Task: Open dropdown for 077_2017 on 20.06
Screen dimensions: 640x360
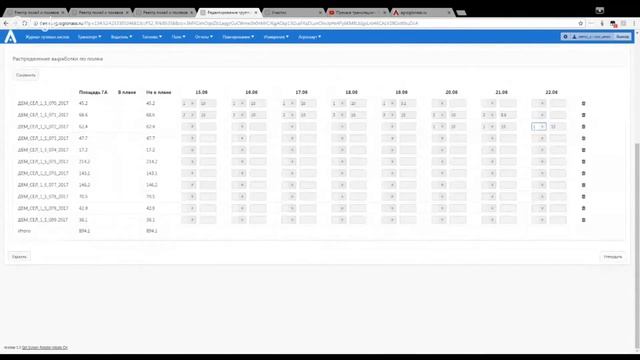Action: 439,185
